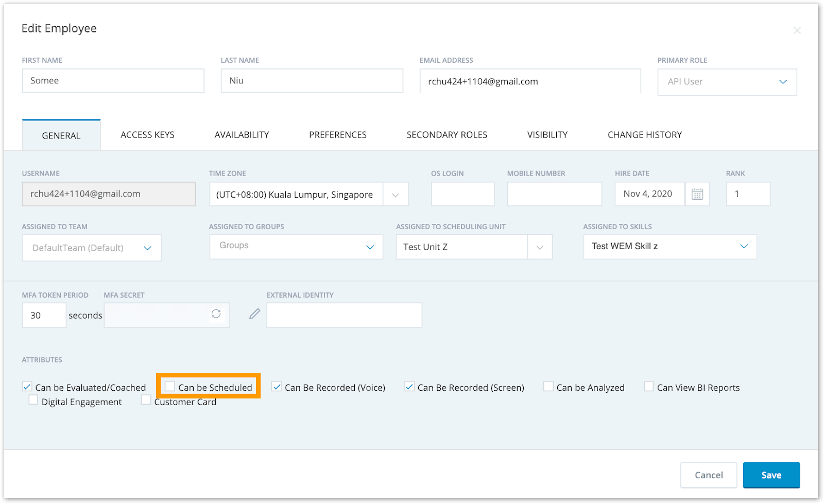The image size is (824, 504).
Task: Uncheck Can be Evaluated/Coached
Action: point(27,386)
